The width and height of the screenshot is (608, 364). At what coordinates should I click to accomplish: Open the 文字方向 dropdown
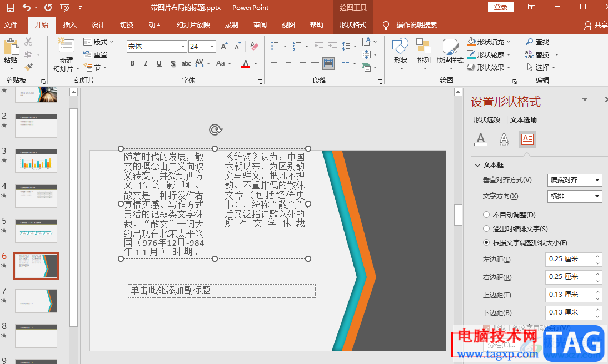pyautogui.click(x=575, y=196)
